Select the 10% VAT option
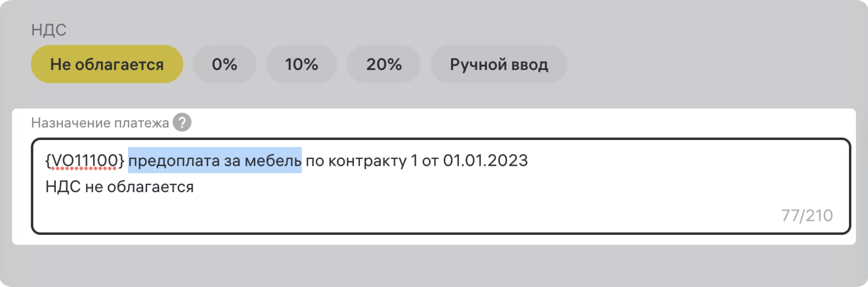The height and width of the screenshot is (287, 868). 302,64
